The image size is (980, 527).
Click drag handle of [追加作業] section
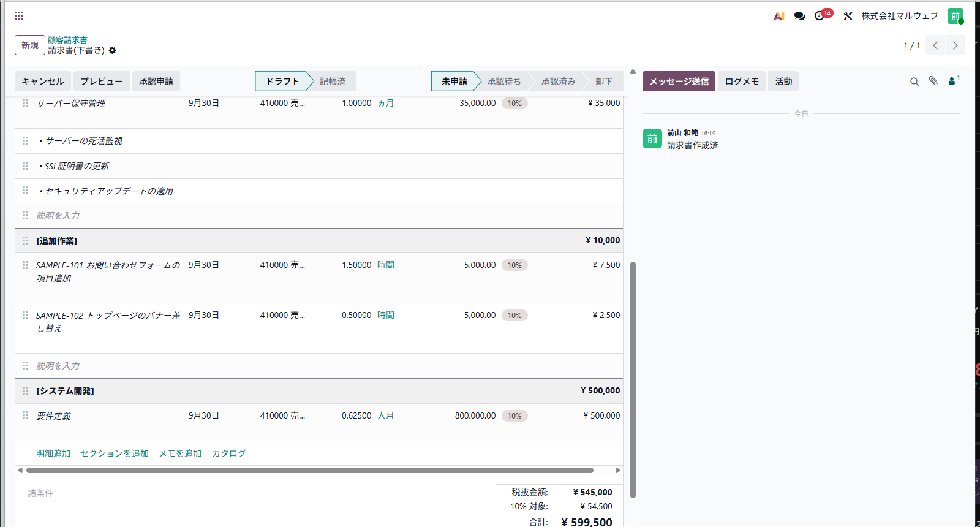click(x=25, y=240)
